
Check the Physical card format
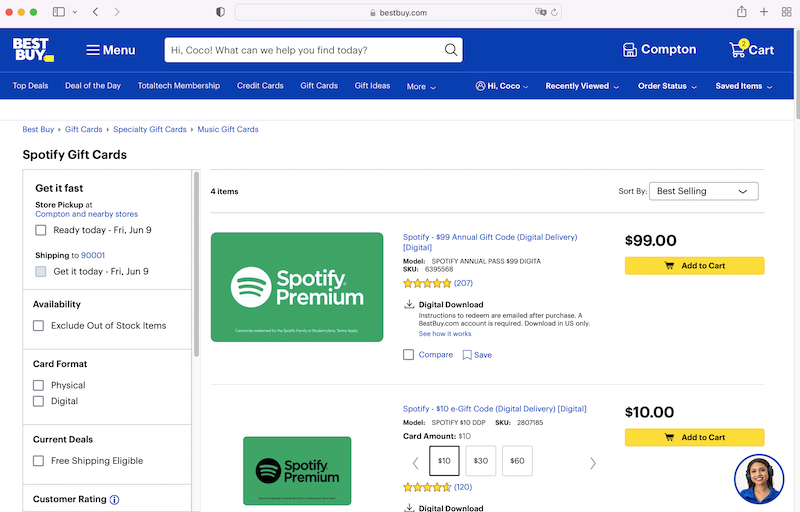tap(38, 385)
